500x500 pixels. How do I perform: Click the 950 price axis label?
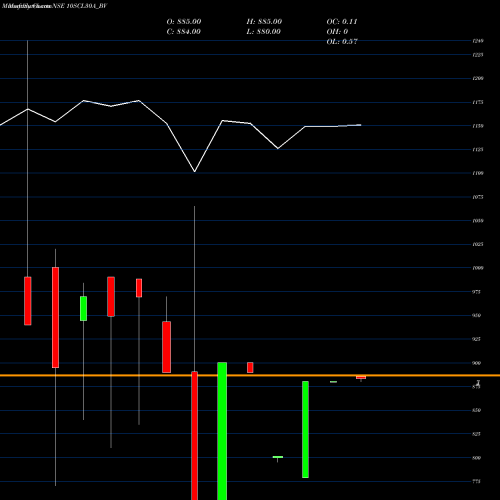tap(477, 315)
